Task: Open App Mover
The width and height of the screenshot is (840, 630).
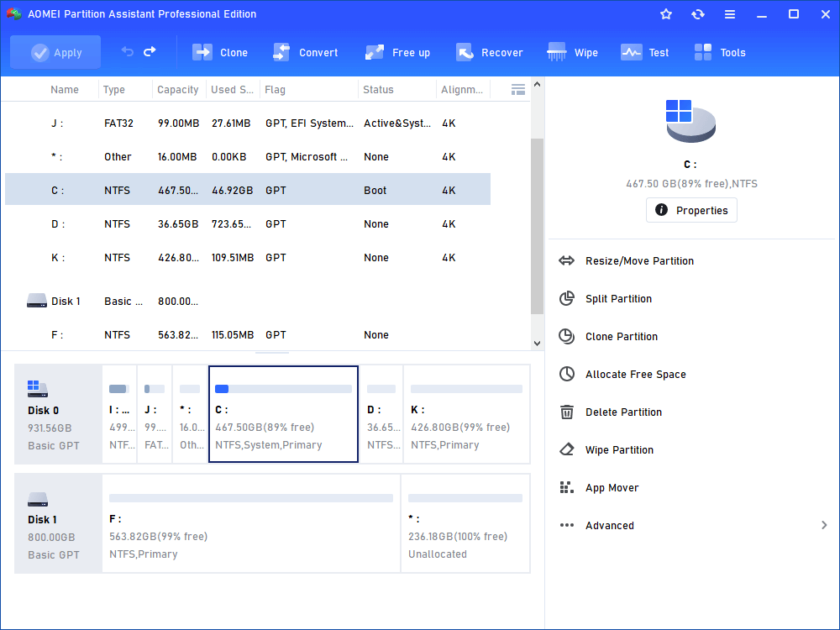Action: [612, 487]
